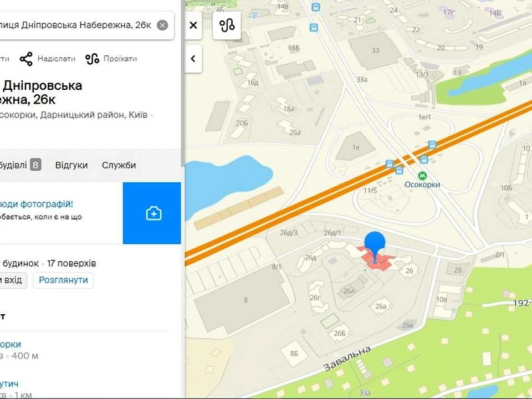
Task: Click the large building labeled 8
Action: pos(243,300)
